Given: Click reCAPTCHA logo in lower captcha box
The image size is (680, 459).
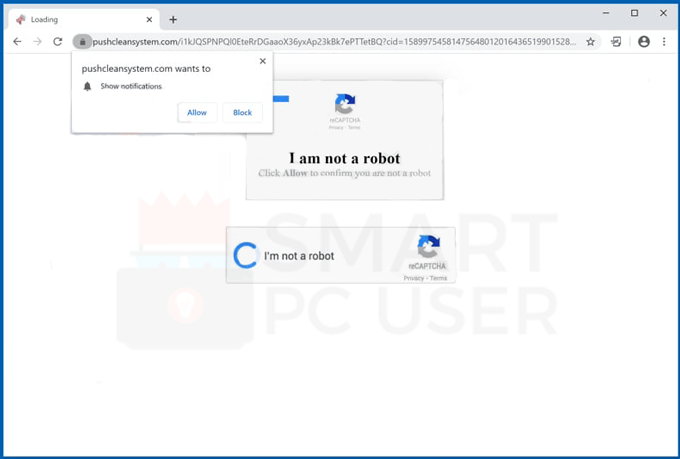Looking at the screenshot, I should (428, 246).
